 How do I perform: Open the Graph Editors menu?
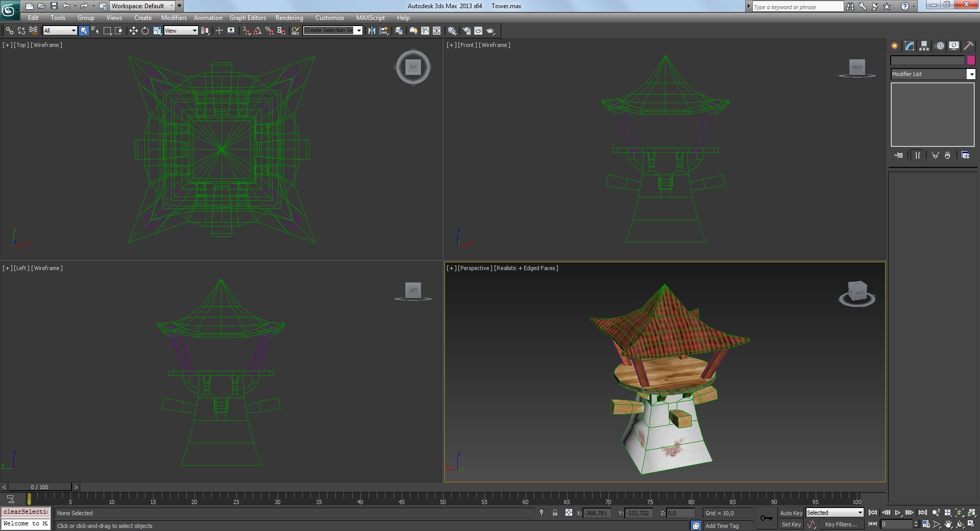(x=248, y=18)
